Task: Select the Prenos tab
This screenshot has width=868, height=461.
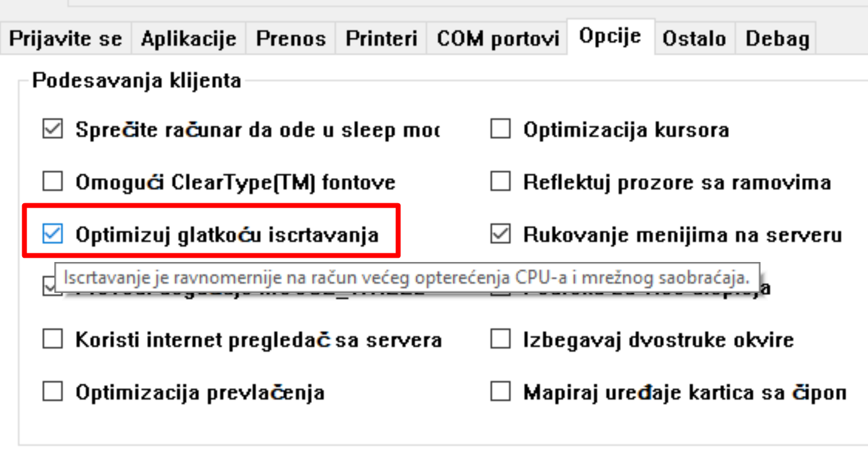Action: pos(291,39)
